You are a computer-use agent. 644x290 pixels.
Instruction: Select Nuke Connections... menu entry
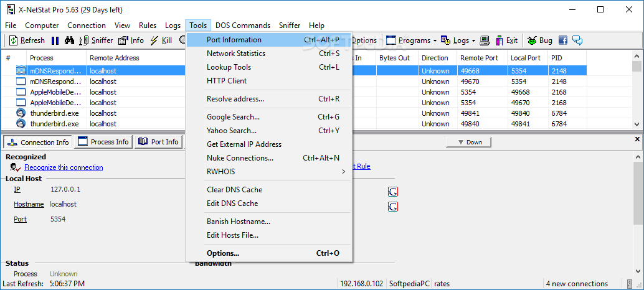268,158
